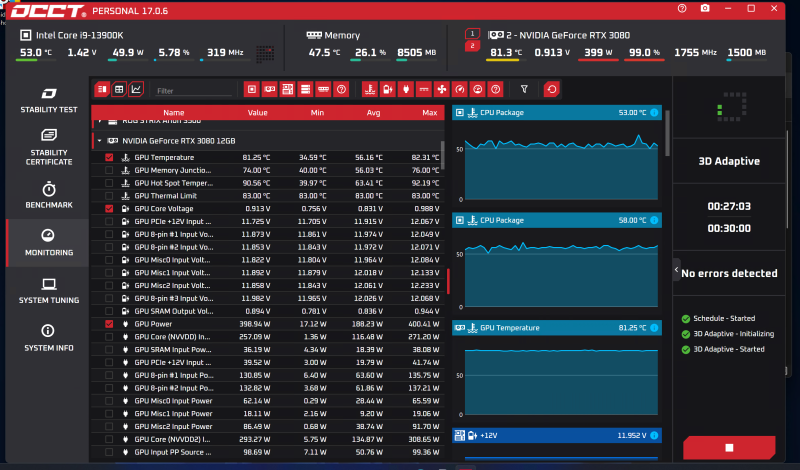
Task: Click the sensor table vertical scrollbar
Action: [442, 155]
